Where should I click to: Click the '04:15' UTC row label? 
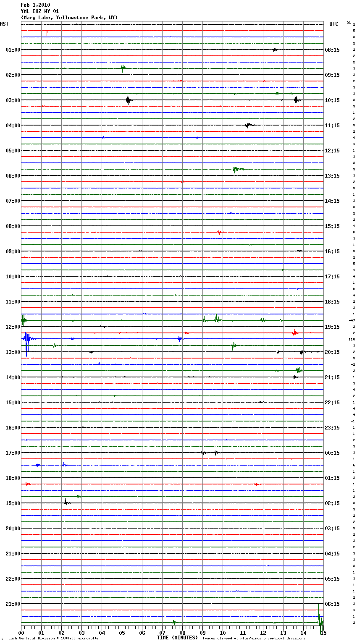(332, 554)
